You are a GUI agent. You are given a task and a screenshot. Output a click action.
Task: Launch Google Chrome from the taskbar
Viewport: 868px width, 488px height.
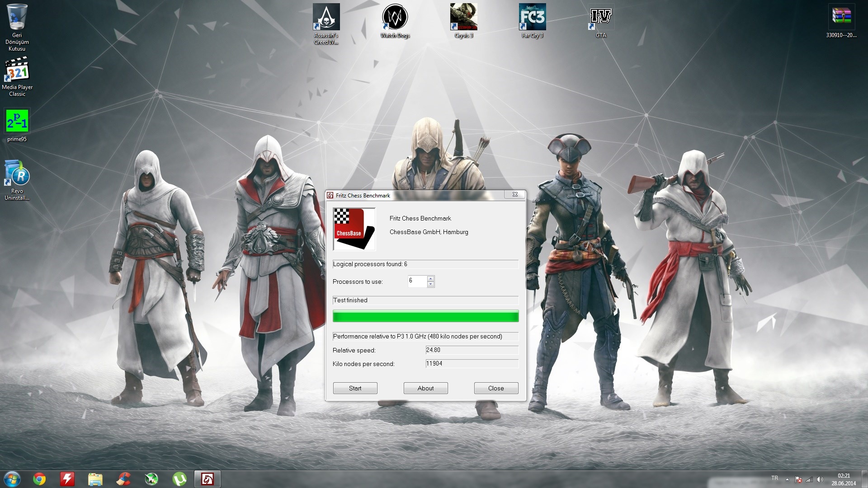point(39,479)
